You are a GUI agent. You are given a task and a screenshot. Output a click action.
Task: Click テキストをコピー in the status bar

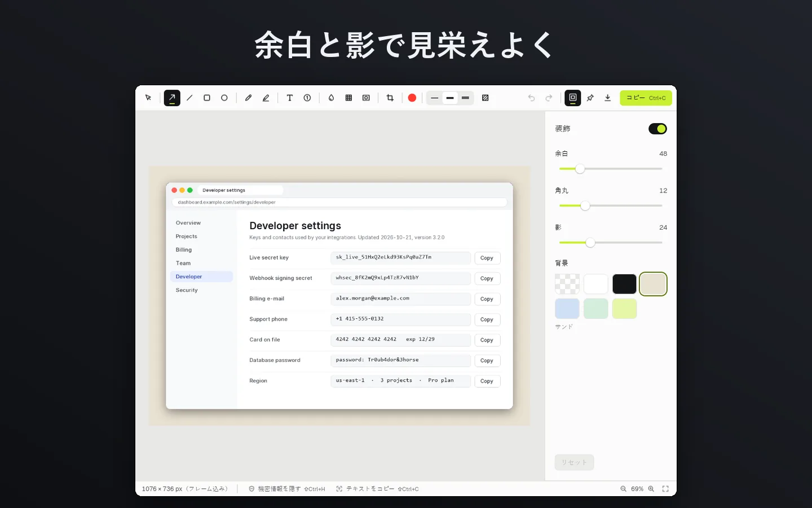pyautogui.click(x=378, y=489)
